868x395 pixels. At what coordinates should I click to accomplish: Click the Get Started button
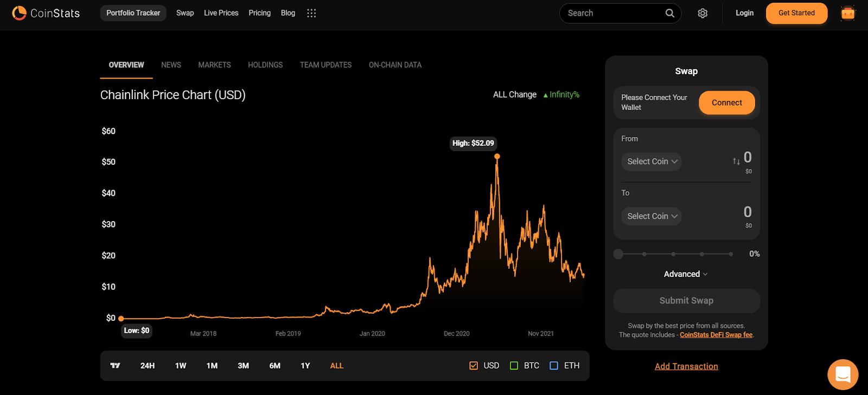[796, 13]
